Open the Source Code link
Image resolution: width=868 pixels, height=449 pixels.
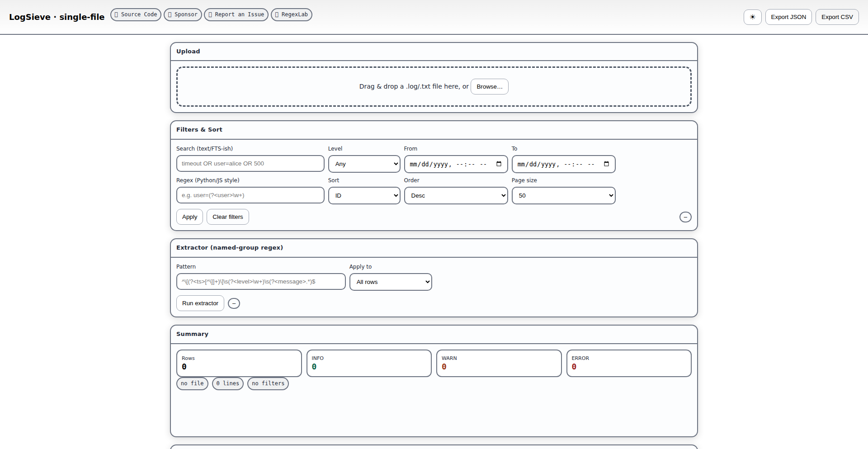pos(136,14)
